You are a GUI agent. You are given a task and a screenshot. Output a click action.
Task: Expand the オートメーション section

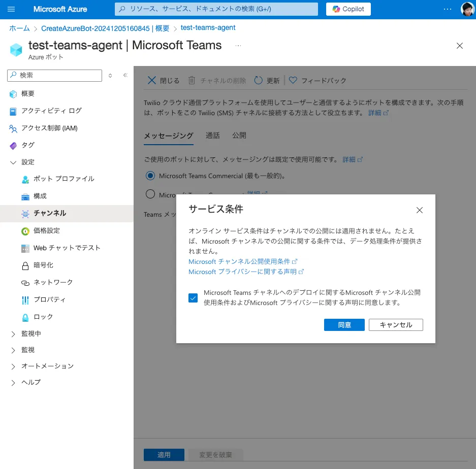click(x=13, y=366)
